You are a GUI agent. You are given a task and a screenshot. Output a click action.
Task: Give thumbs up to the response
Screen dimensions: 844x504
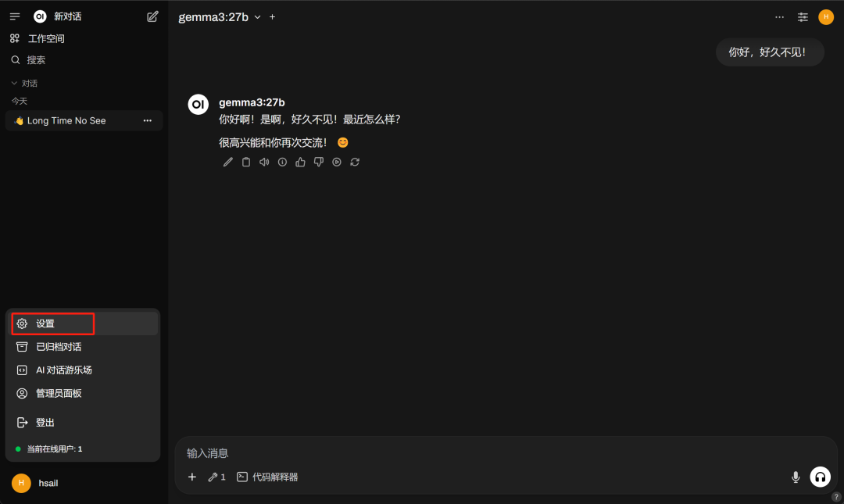coord(300,162)
